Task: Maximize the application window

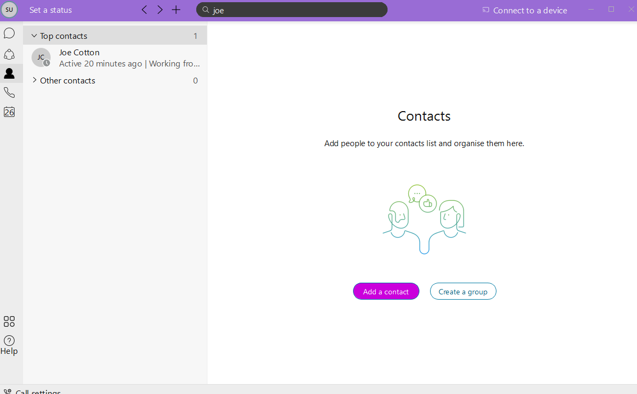Action: [611, 9]
